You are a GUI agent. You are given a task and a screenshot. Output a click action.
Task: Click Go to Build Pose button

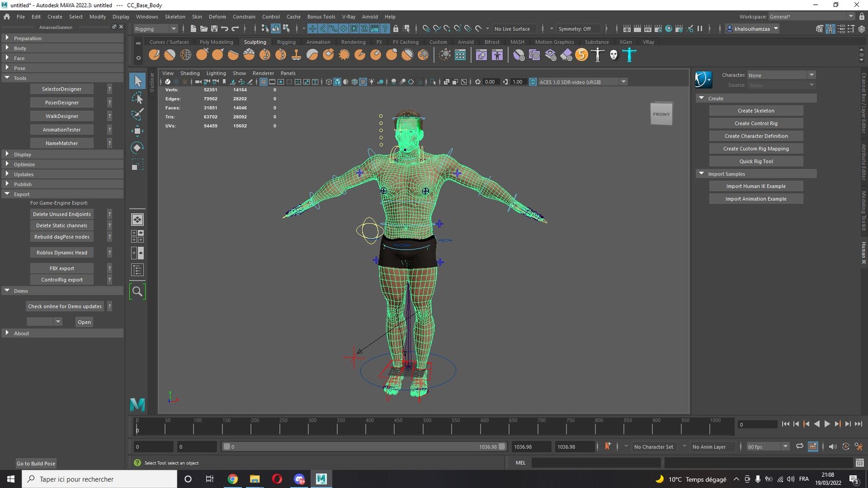tap(36, 464)
